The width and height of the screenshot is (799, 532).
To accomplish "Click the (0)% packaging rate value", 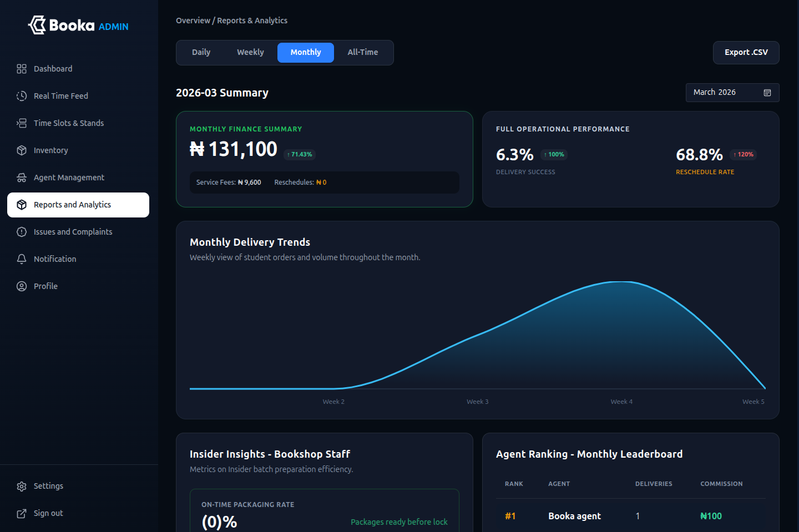I will click(x=219, y=522).
